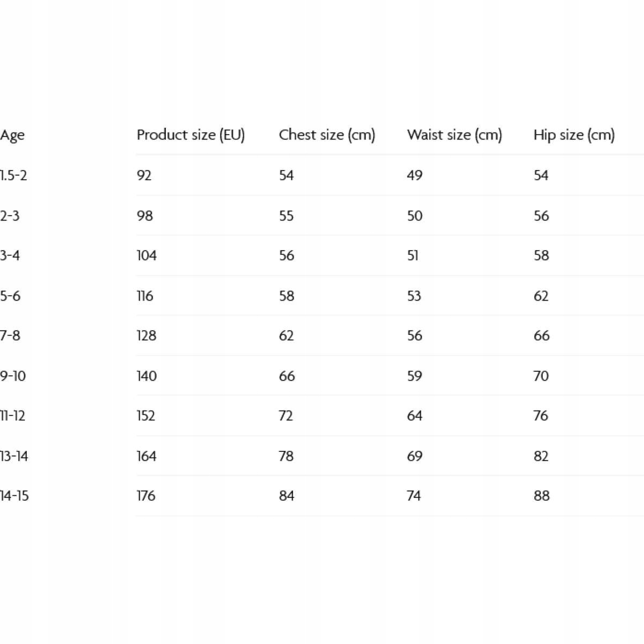Select hip size 88 in the last row
Viewport: 644px width, 644px height.
click(541, 496)
